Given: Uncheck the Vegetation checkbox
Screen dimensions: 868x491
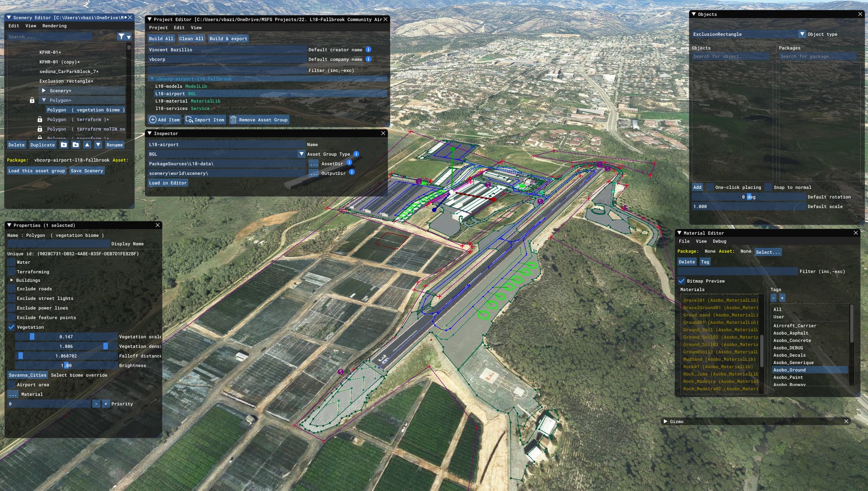Looking at the screenshot, I should (x=11, y=327).
